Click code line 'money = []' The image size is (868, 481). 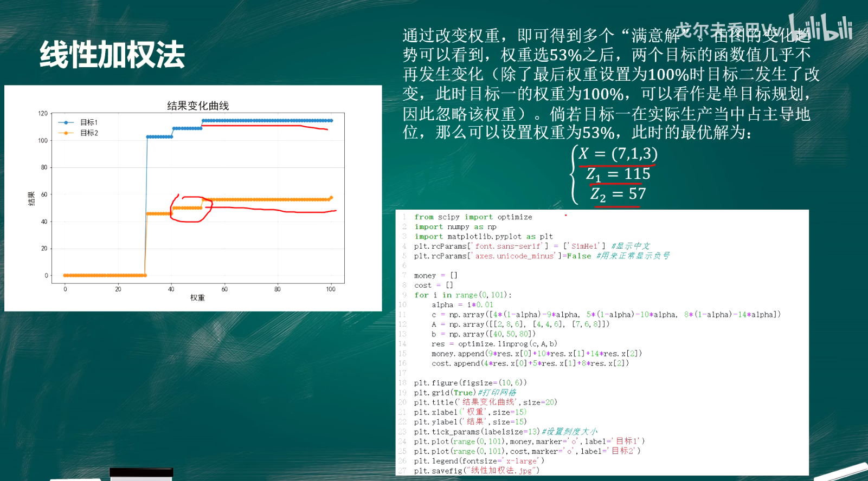point(436,275)
